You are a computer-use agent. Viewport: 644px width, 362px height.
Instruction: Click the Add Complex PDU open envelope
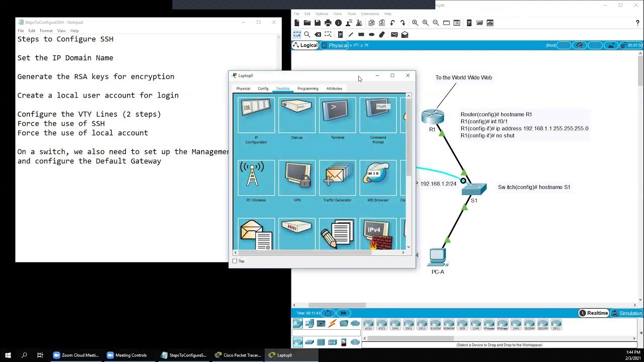pos(405,35)
